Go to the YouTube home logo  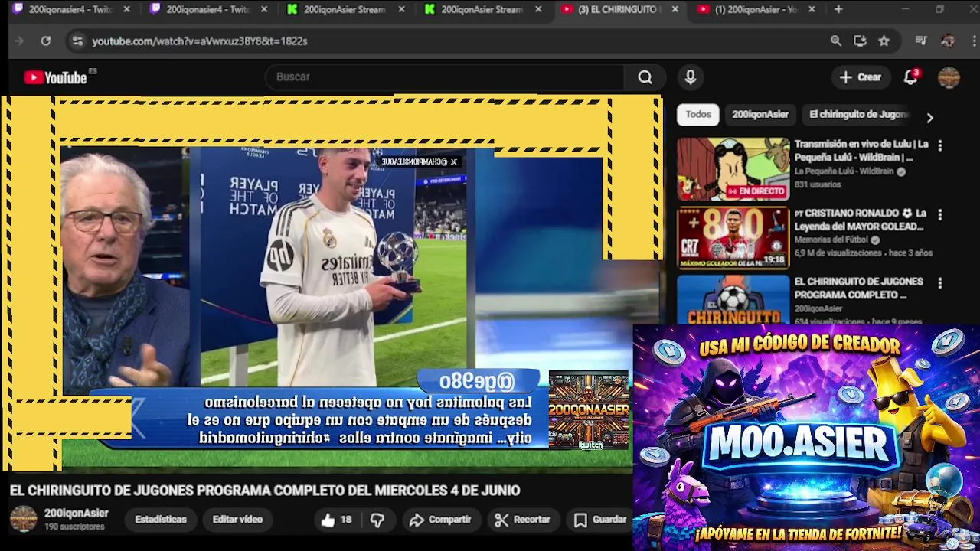(55, 77)
